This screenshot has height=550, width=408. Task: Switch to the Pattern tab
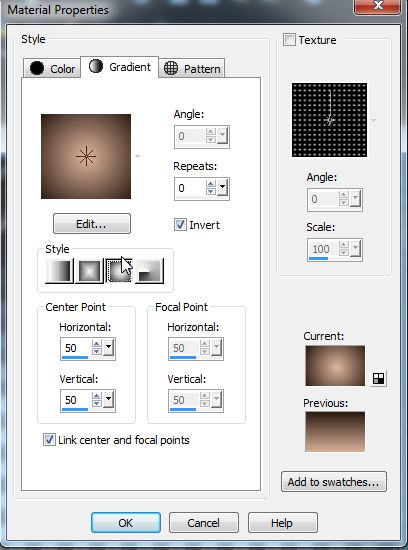(x=192, y=68)
